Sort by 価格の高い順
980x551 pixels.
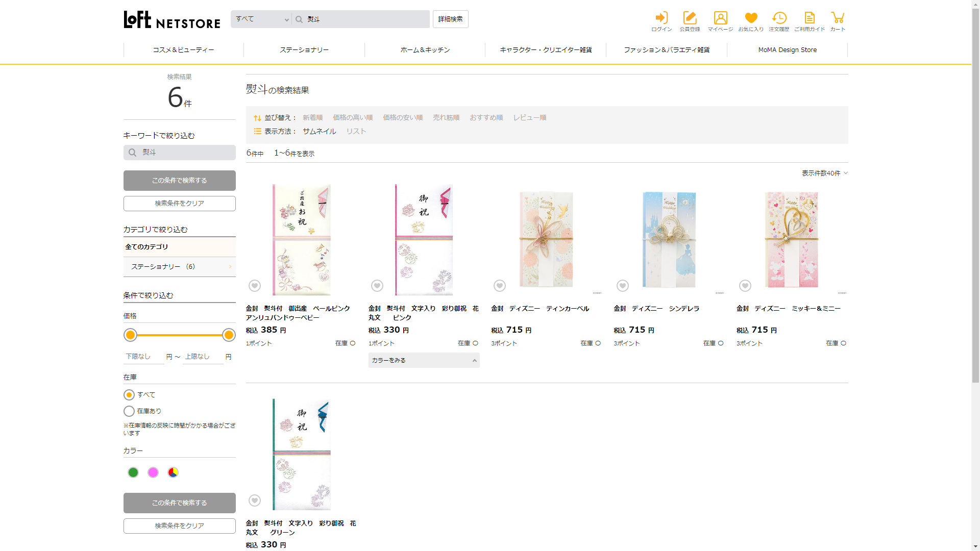tap(353, 118)
